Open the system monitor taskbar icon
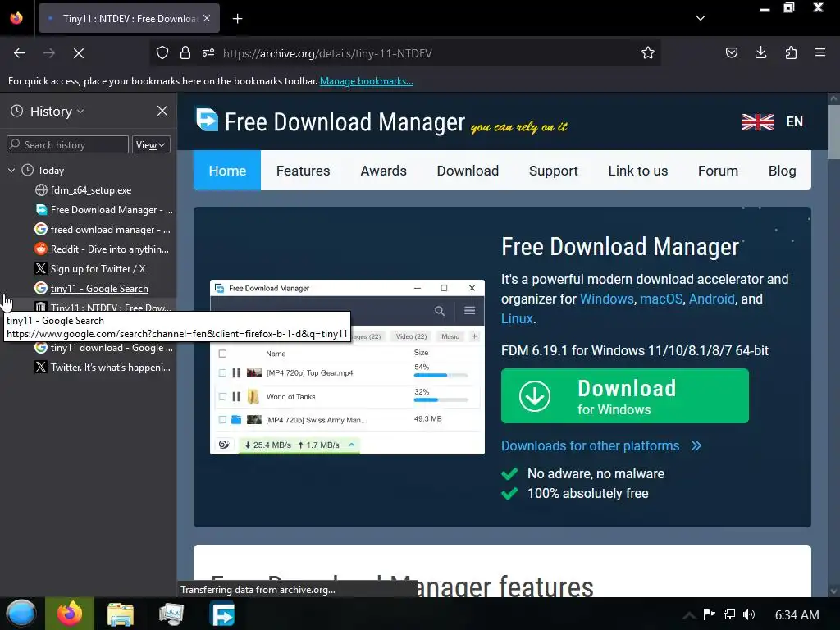This screenshot has width=840, height=630. click(x=171, y=614)
